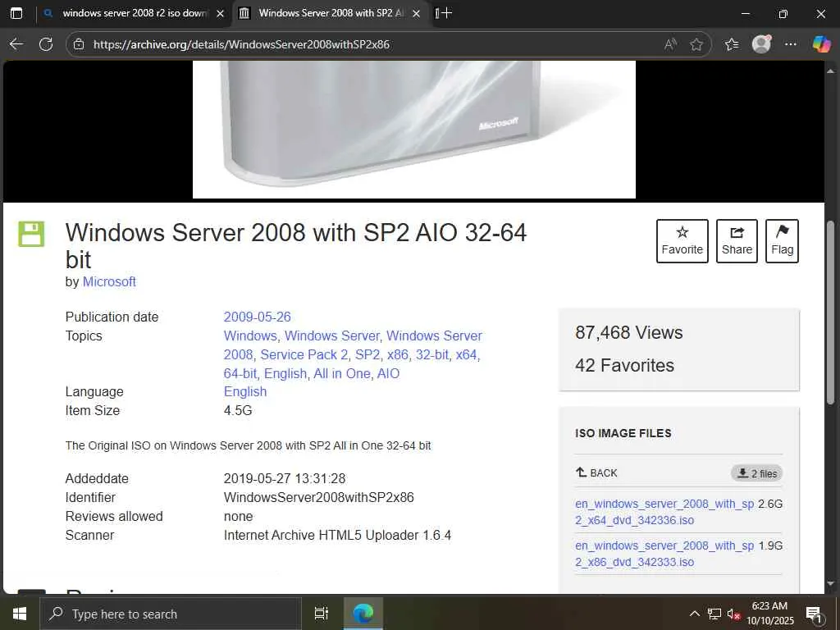This screenshot has width=840, height=630.
Task: Open the AIO topic link
Action: pos(388,373)
